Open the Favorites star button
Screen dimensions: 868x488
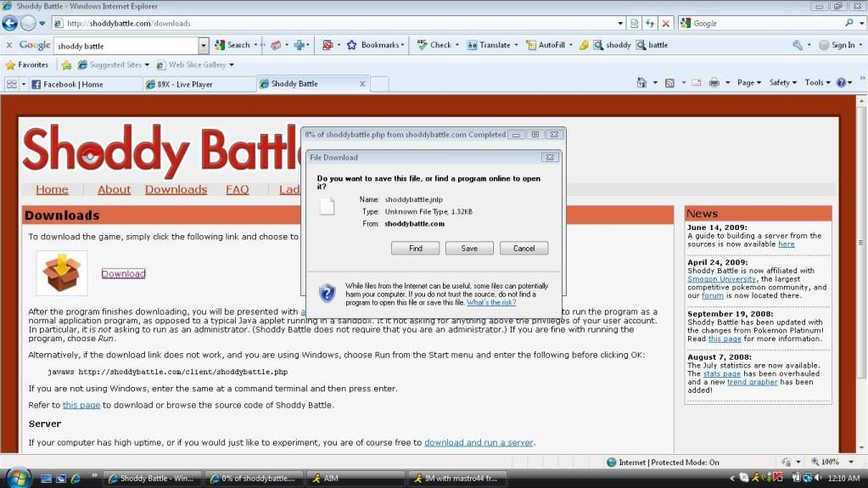point(26,65)
